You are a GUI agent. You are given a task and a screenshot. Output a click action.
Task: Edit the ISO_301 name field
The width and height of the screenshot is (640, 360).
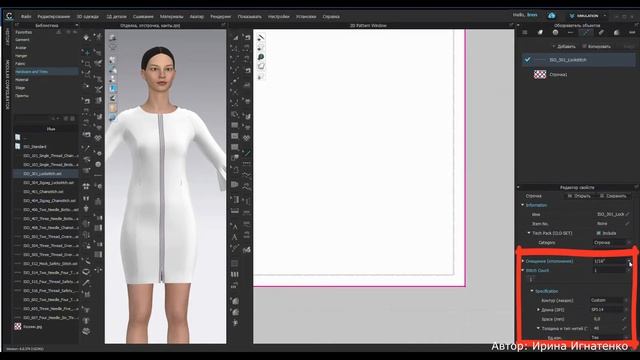[612, 214]
